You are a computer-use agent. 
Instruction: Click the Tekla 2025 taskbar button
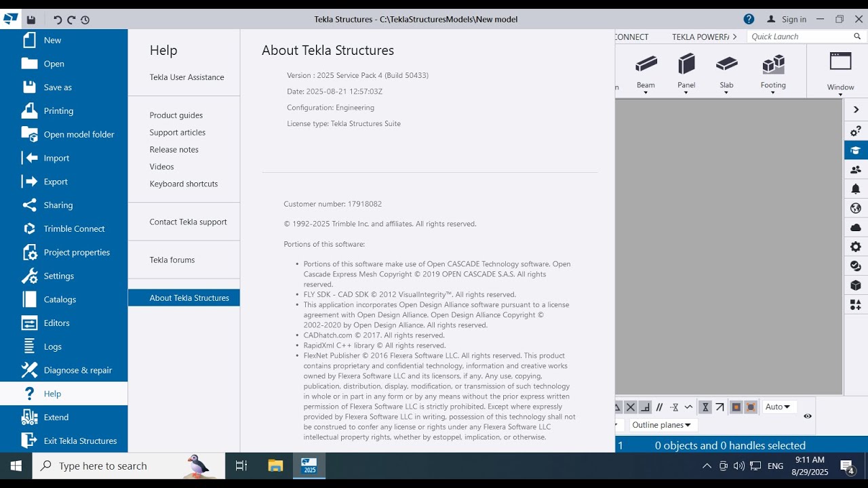[309, 466]
